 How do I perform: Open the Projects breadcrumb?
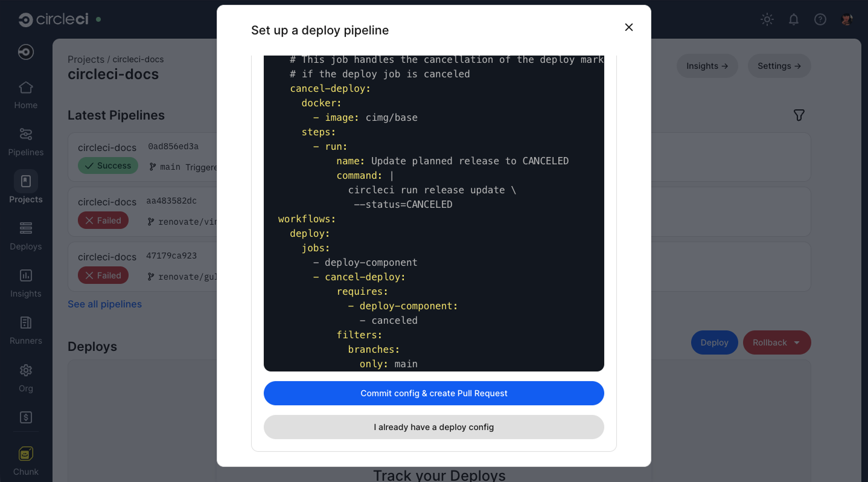[x=86, y=59]
